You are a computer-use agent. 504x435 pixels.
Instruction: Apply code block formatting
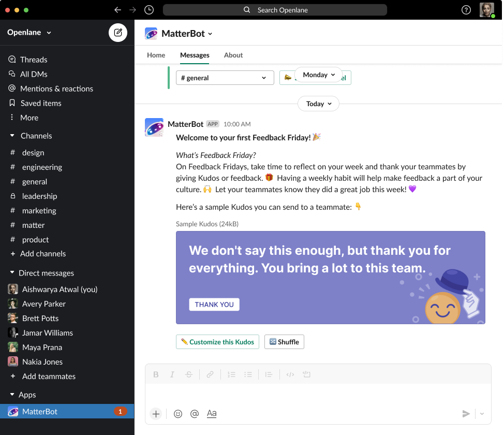tap(307, 374)
